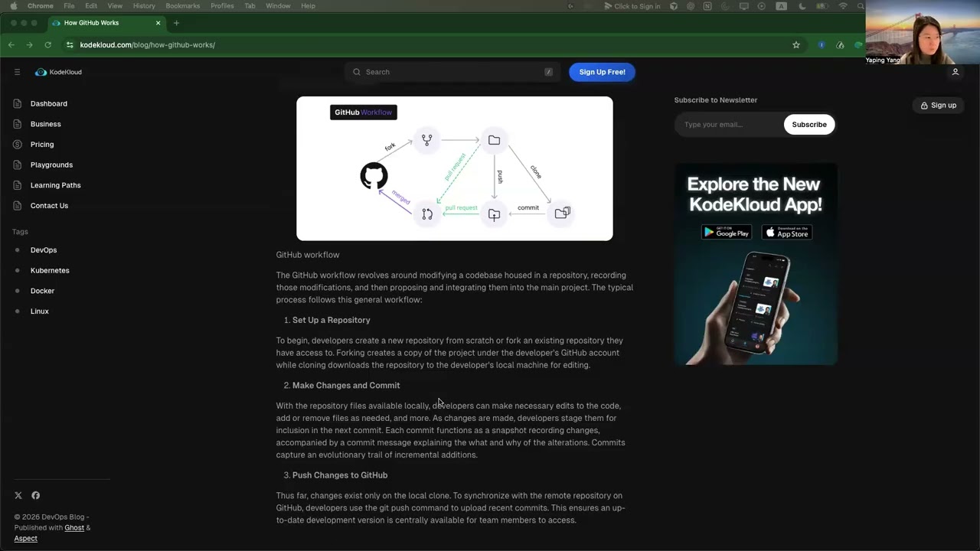Open the Dashboard link
980x551 pixels.
point(49,103)
